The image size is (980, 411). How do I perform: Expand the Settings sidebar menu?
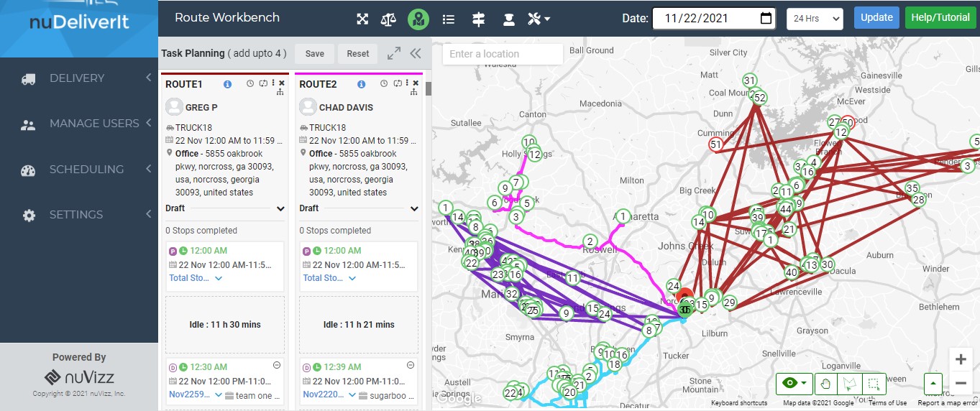tap(79, 215)
